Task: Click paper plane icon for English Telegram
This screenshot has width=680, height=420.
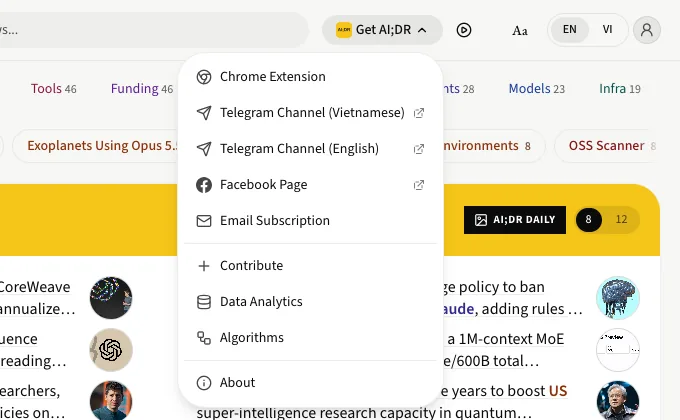Action: pyautogui.click(x=204, y=149)
